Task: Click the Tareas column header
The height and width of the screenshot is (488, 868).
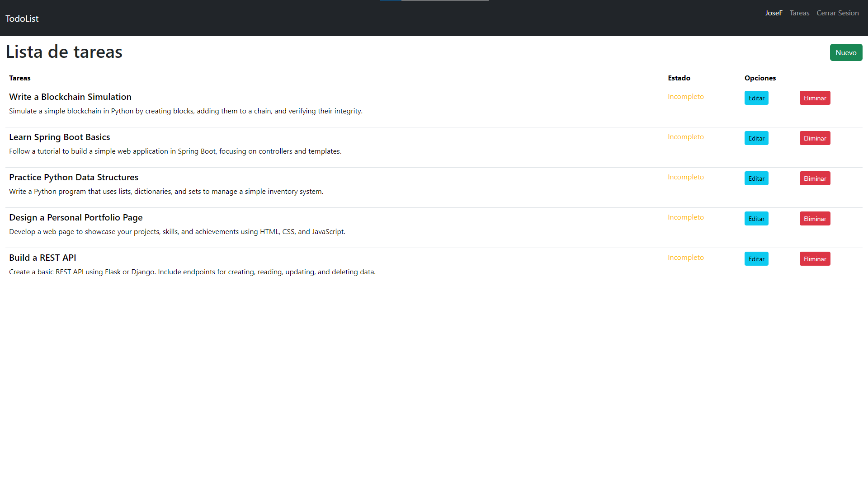Action: (x=19, y=78)
